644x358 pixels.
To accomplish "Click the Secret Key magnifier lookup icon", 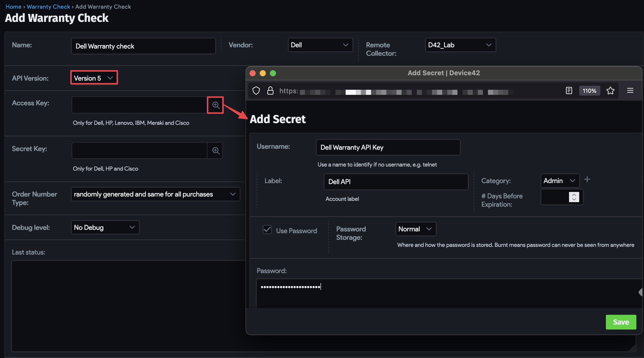I will pyautogui.click(x=216, y=151).
